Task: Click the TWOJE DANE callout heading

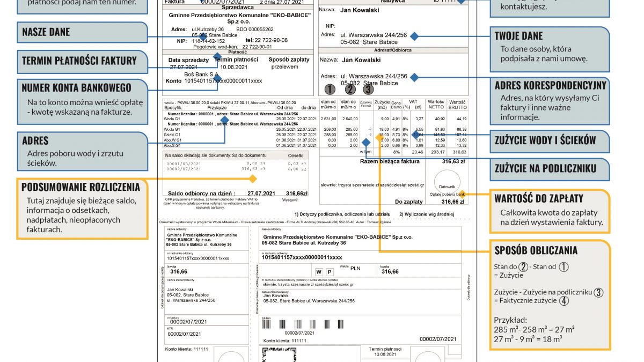Action: tap(518, 36)
